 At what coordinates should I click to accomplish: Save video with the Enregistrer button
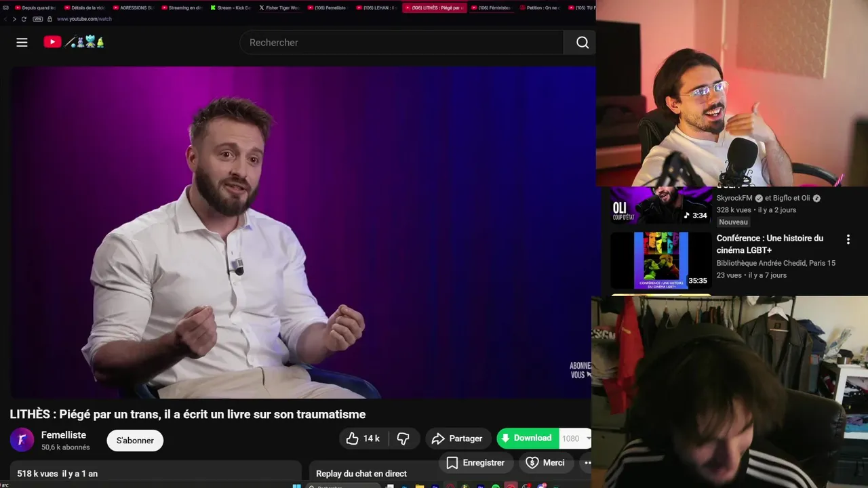click(475, 463)
